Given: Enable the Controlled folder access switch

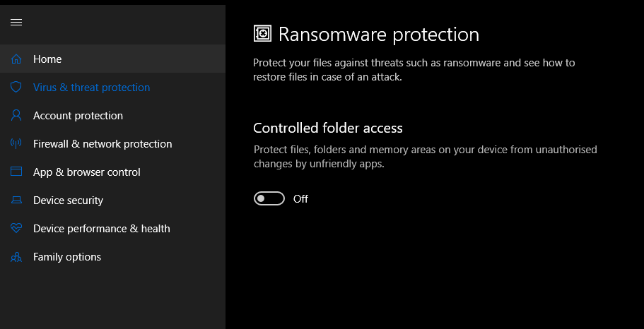Looking at the screenshot, I should pyautogui.click(x=269, y=198).
